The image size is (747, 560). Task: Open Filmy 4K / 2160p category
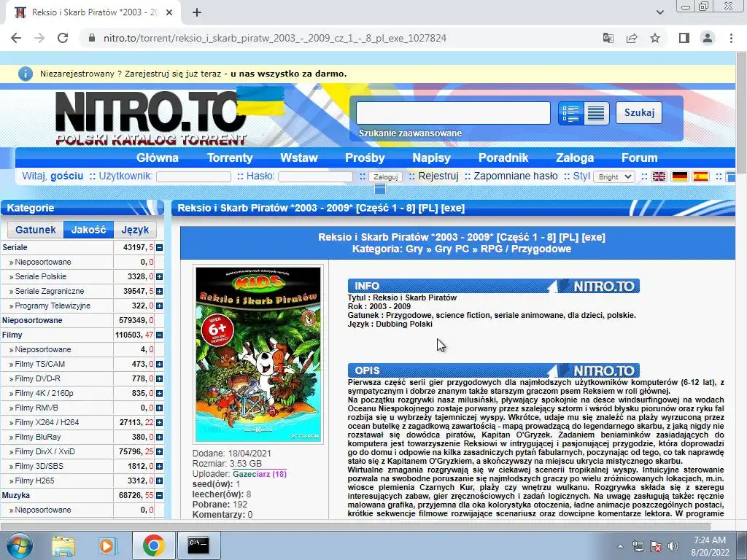(x=44, y=393)
